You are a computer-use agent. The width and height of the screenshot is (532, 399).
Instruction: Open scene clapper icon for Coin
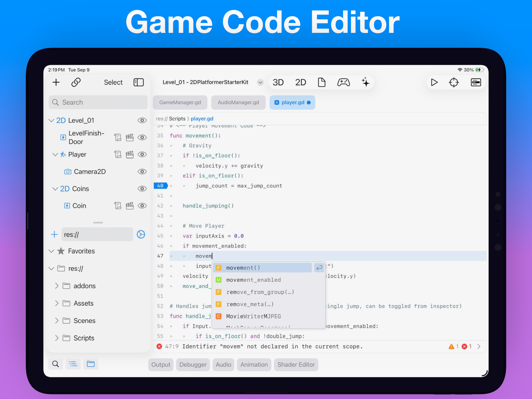pos(130,206)
